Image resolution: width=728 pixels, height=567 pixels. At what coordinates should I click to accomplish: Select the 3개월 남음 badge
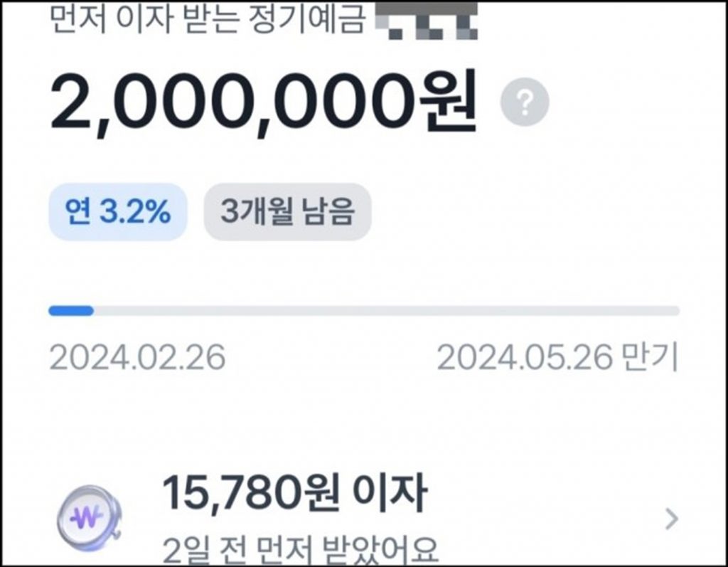(x=287, y=212)
